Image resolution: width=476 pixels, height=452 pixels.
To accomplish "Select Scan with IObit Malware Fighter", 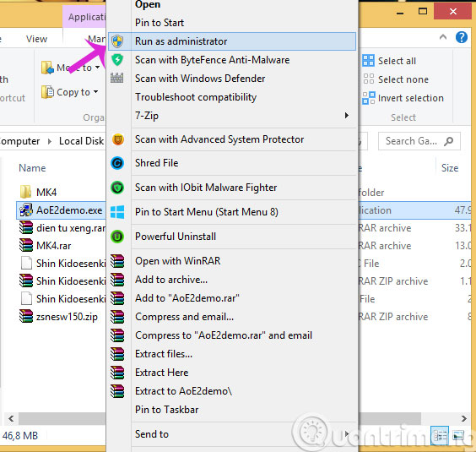I will click(x=232, y=188).
